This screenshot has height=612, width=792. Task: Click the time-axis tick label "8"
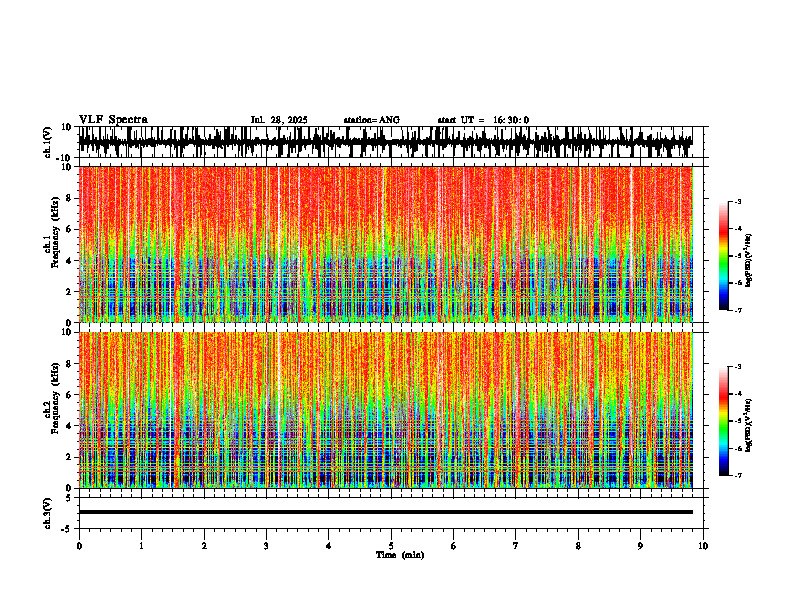click(x=578, y=546)
